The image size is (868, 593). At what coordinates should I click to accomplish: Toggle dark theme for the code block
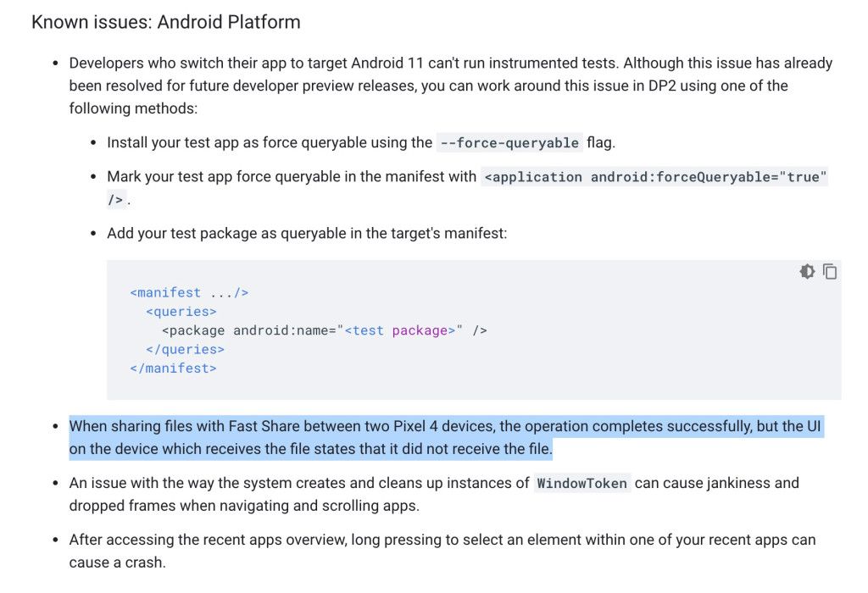click(x=807, y=272)
